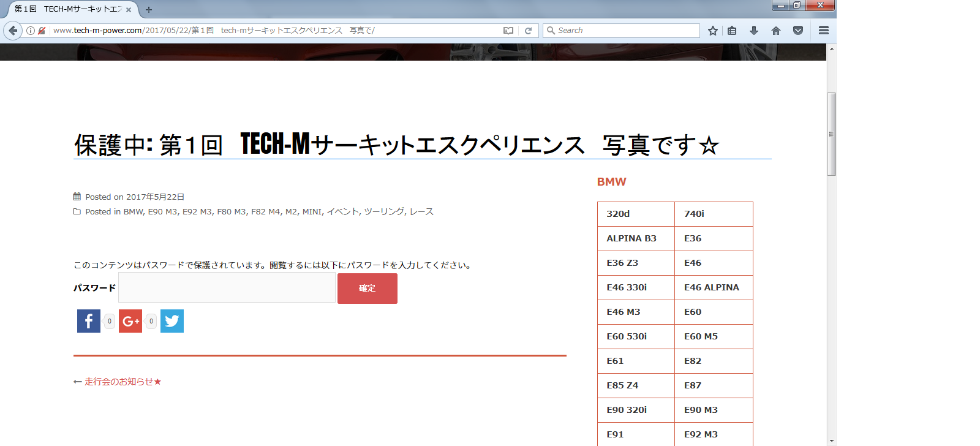Open a new tab with plus button
This screenshot has height=446, width=980.
point(149,10)
